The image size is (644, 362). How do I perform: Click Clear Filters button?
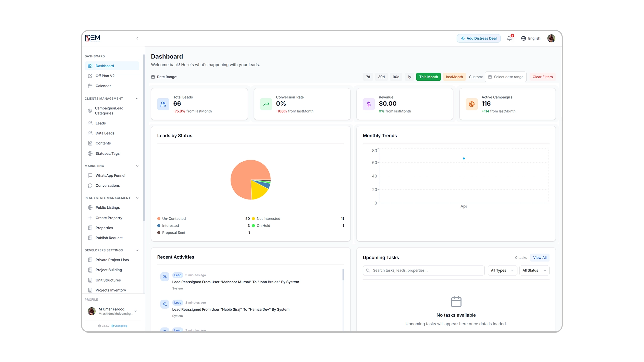coord(542,77)
